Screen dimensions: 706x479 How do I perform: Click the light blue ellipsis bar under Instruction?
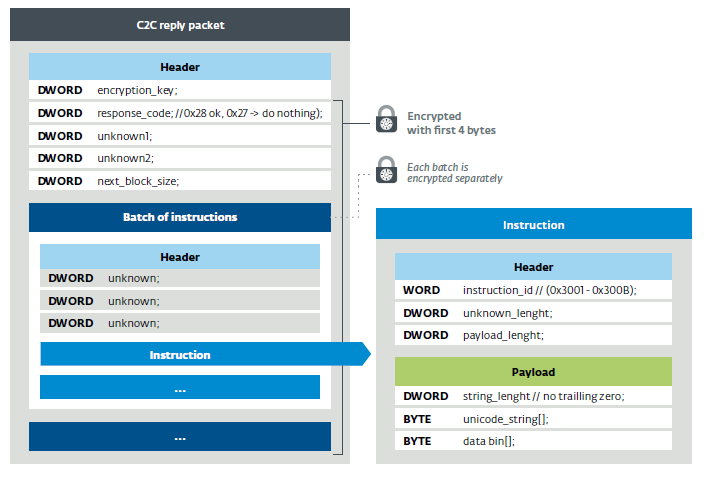tap(180, 387)
